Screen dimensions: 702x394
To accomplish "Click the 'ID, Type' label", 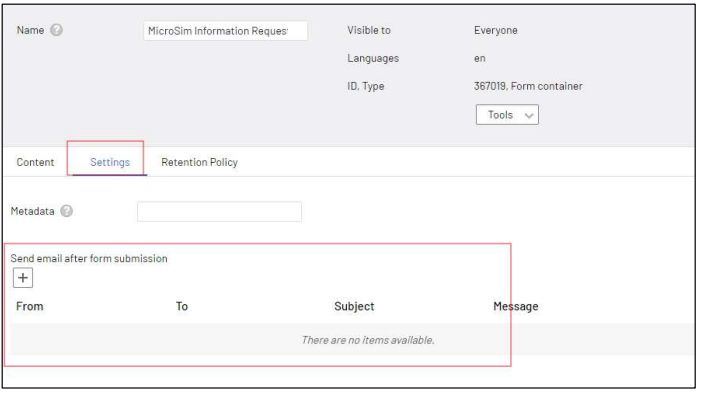I will click(365, 86).
